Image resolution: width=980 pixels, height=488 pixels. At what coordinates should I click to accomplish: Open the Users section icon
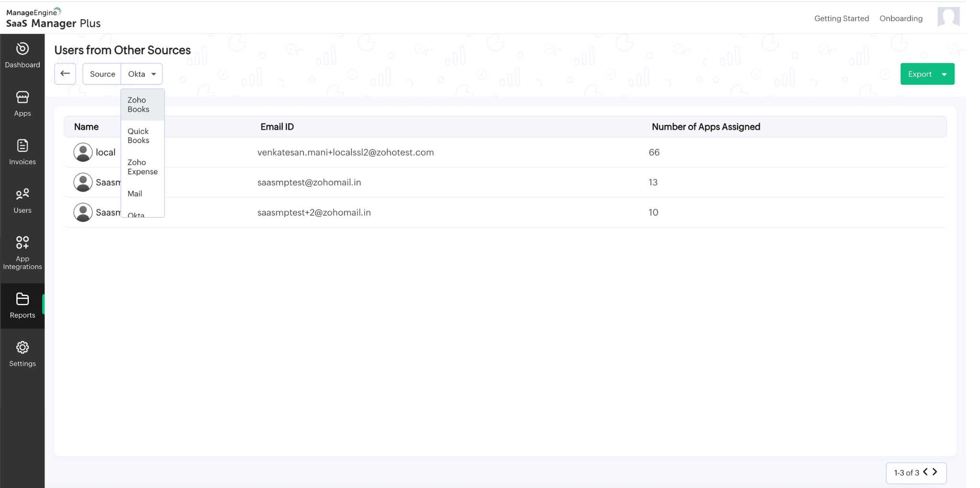click(22, 194)
